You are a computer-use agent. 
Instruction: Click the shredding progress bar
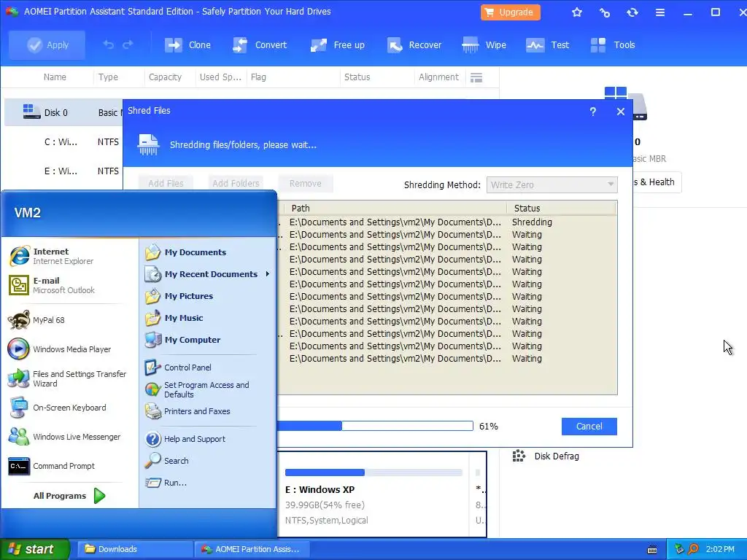(x=375, y=426)
